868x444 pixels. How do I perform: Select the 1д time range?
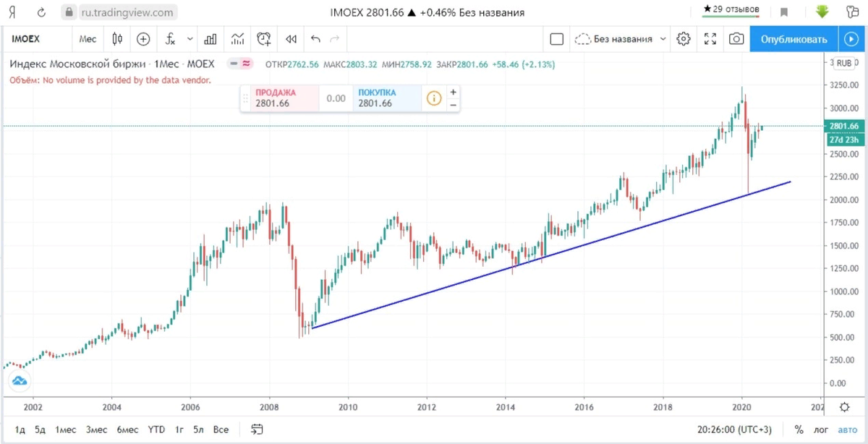(x=20, y=430)
